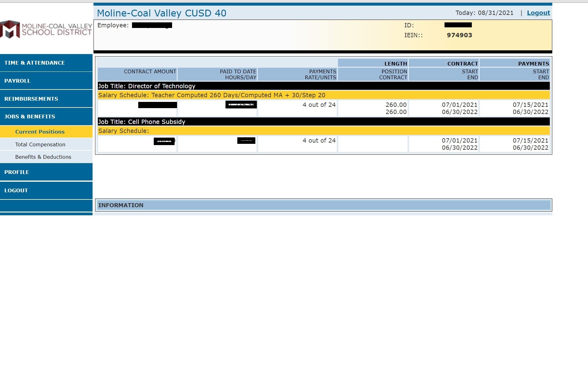
Task: Expand the Reimbursements menu
Action: pos(31,99)
